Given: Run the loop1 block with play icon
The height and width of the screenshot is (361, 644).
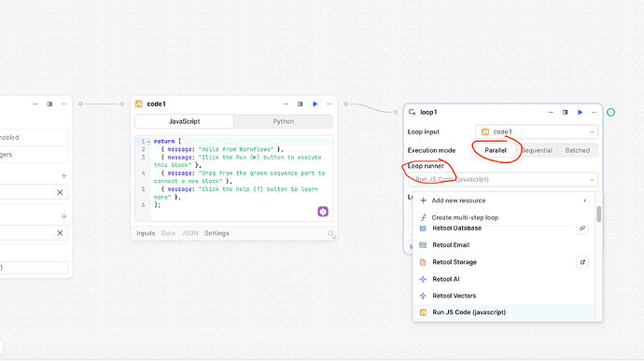Looking at the screenshot, I should [580, 112].
